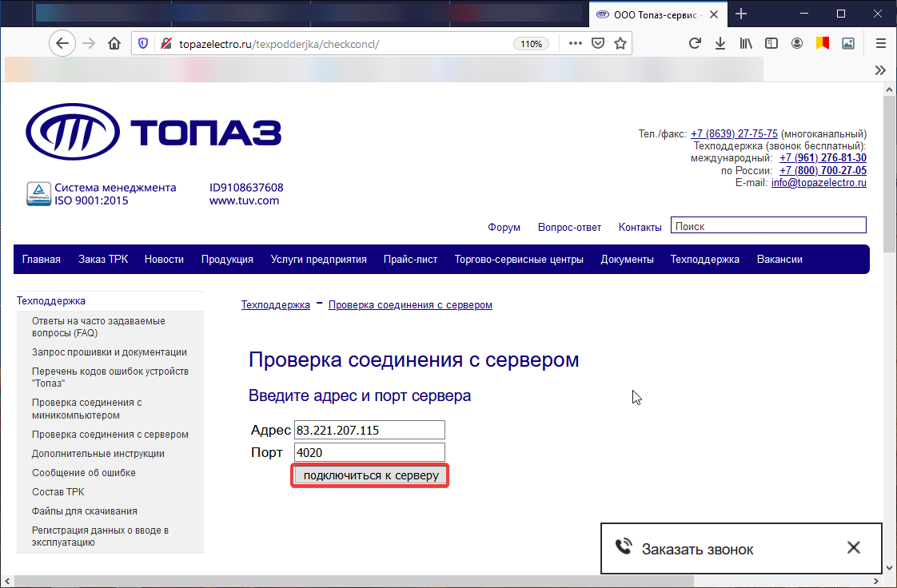Expand hidden bookmarks with the double chevron
This screenshot has width=897, height=588.
point(880,70)
